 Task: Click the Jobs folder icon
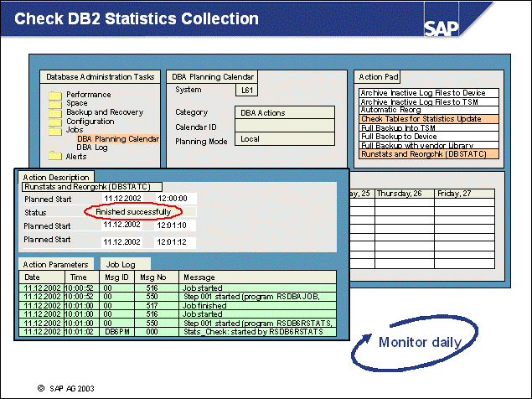click(55, 131)
